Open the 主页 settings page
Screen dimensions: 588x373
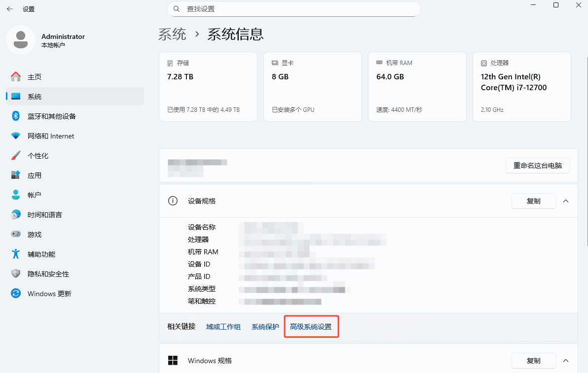tap(75, 77)
